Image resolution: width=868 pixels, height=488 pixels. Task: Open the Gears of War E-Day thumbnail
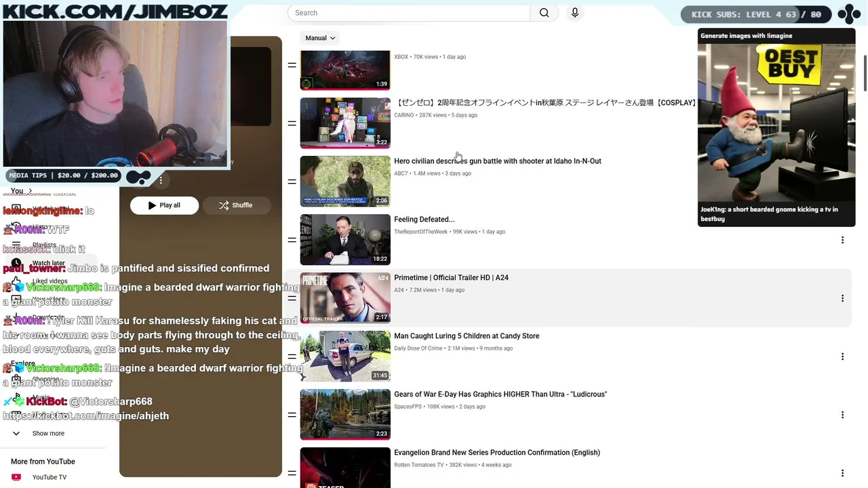coord(345,414)
